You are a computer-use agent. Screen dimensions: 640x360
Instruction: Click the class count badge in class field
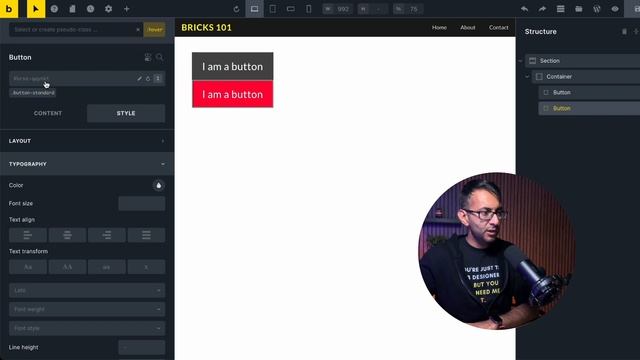(158, 78)
